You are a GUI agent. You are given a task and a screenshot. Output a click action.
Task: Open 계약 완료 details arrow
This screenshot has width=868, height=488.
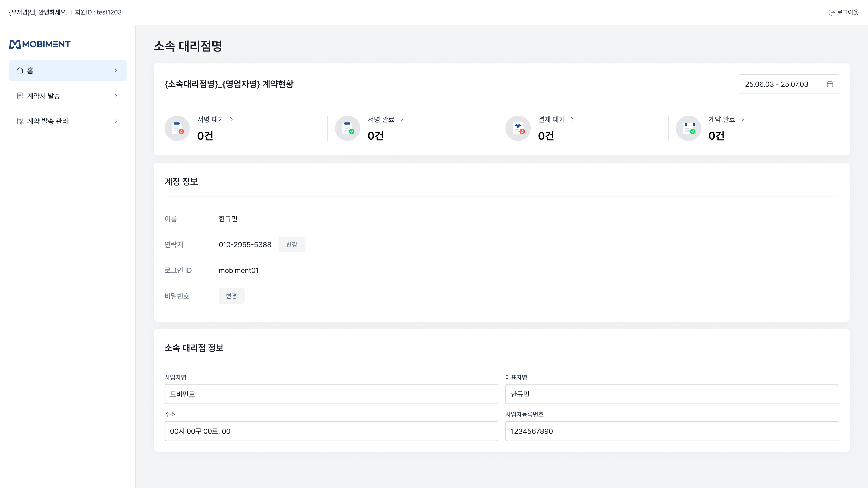[743, 119]
